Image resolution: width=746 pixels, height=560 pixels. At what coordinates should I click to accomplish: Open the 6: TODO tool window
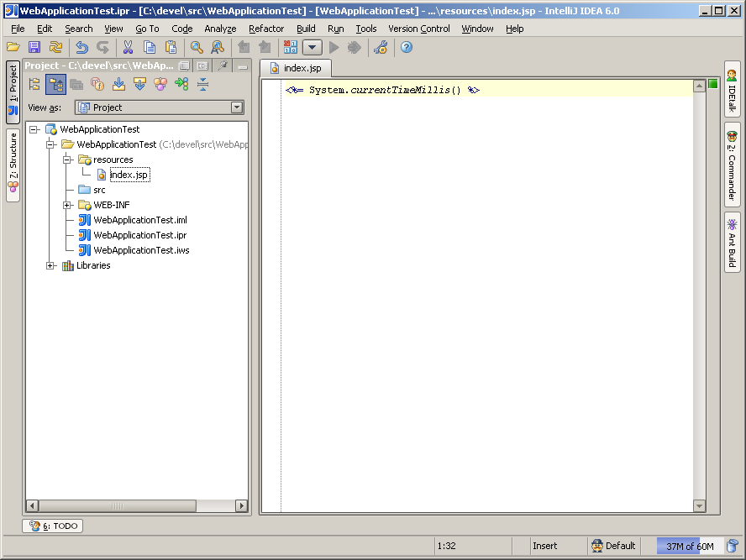point(53,526)
